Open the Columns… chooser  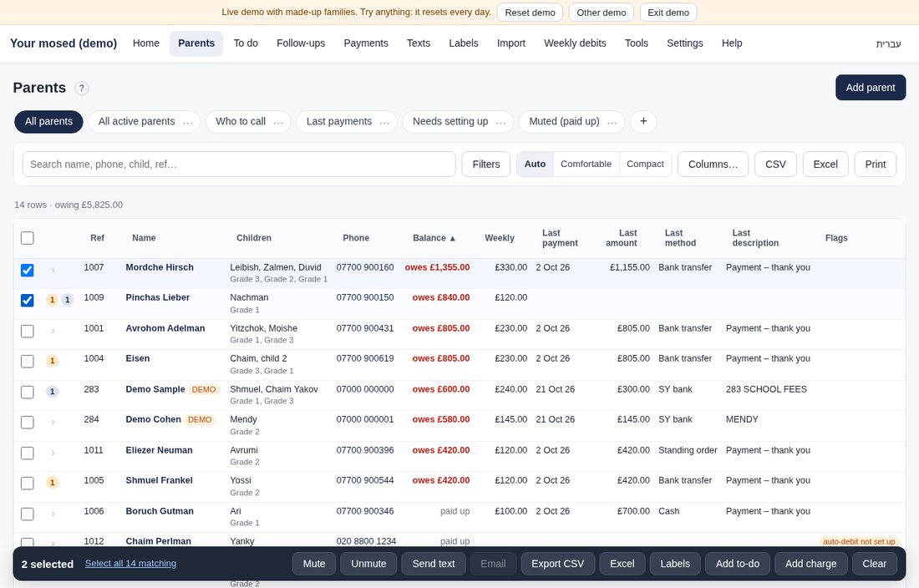click(x=713, y=164)
